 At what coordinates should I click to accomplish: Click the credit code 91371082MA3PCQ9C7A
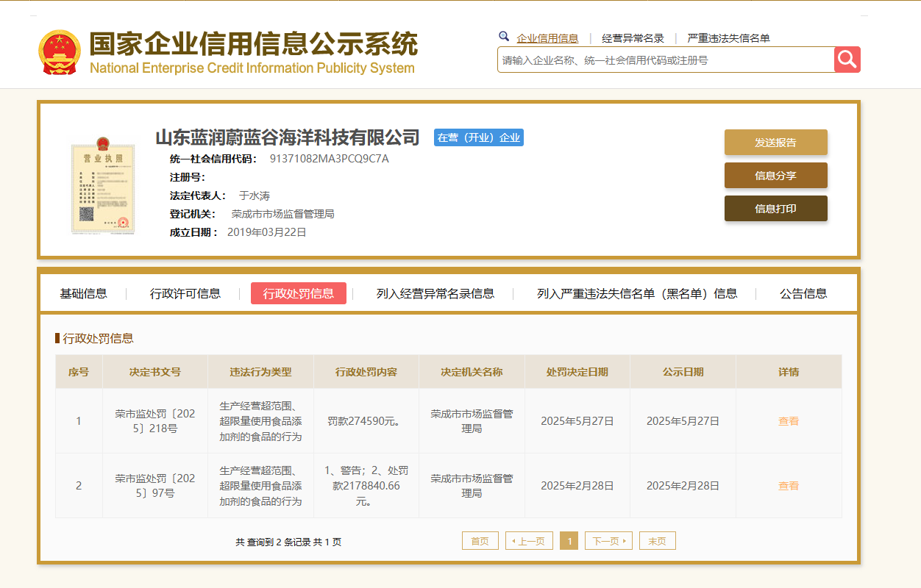coord(330,159)
